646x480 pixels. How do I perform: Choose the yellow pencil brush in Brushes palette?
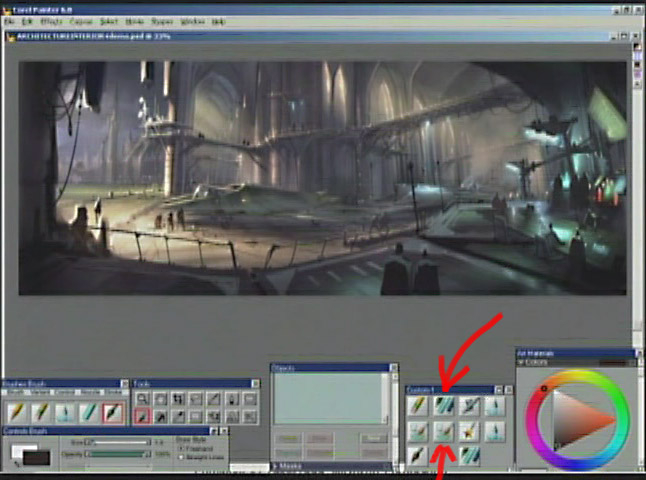(17, 412)
